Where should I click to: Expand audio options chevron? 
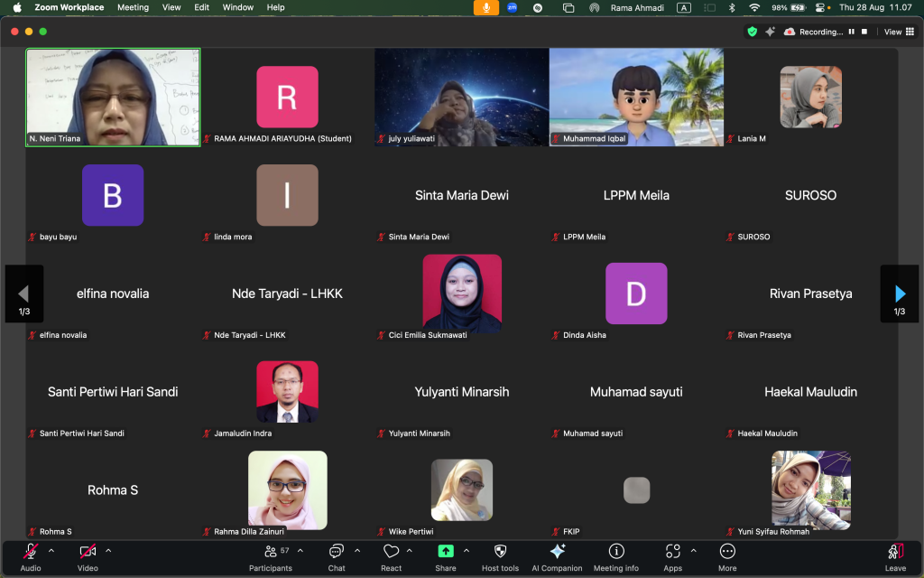coord(51,551)
